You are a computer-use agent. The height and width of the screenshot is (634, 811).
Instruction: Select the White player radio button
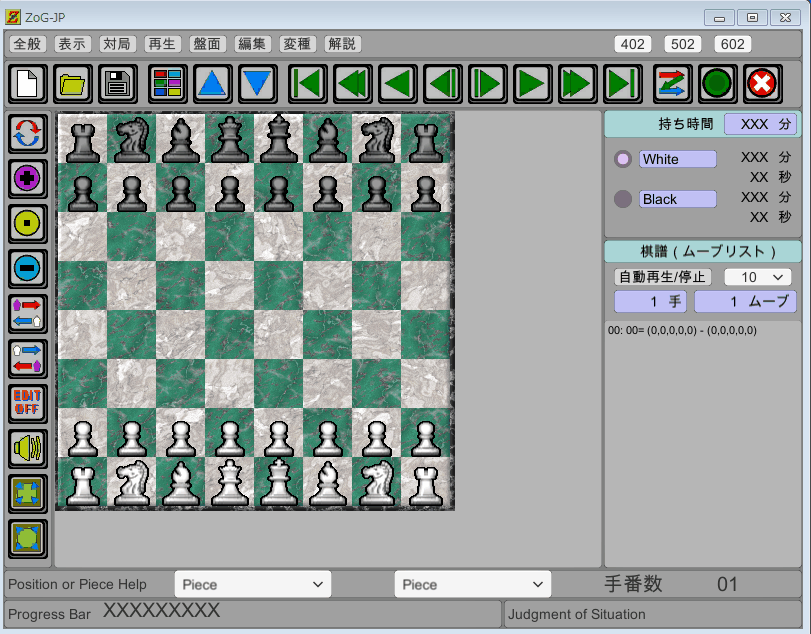[x=623, y=159]
